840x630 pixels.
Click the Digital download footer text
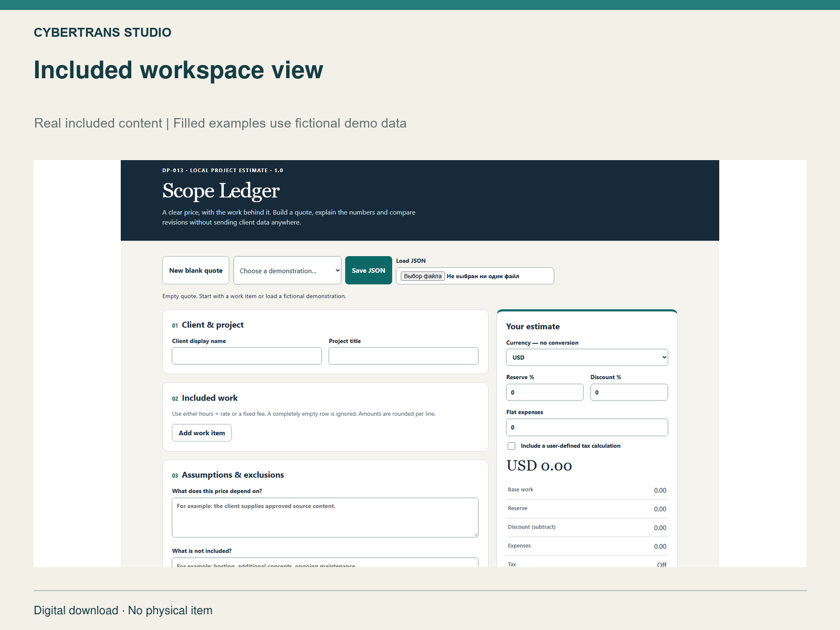[x=123, y=611]
